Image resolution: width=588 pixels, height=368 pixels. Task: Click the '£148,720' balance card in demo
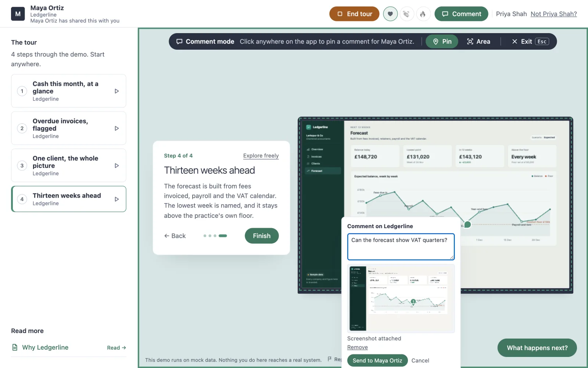(x=375, y=156)
